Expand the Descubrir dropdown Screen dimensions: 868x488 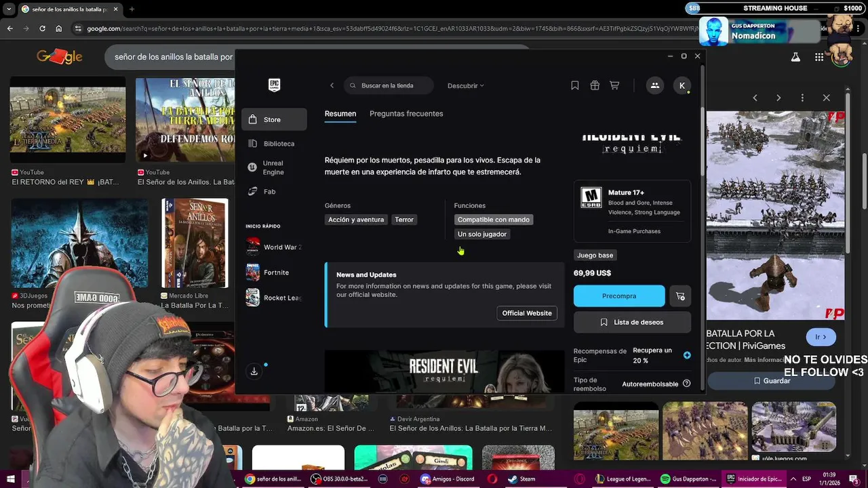coord(466,86)
